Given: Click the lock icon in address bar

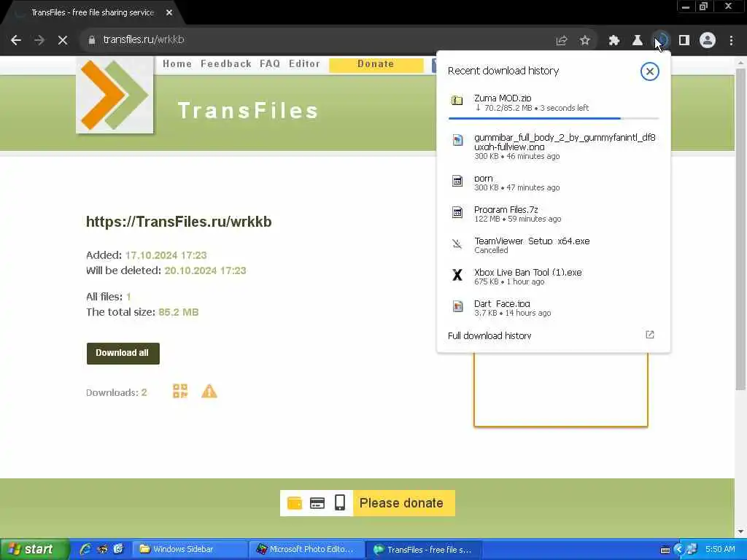Looking at the screenshot, I should point(92,40).
